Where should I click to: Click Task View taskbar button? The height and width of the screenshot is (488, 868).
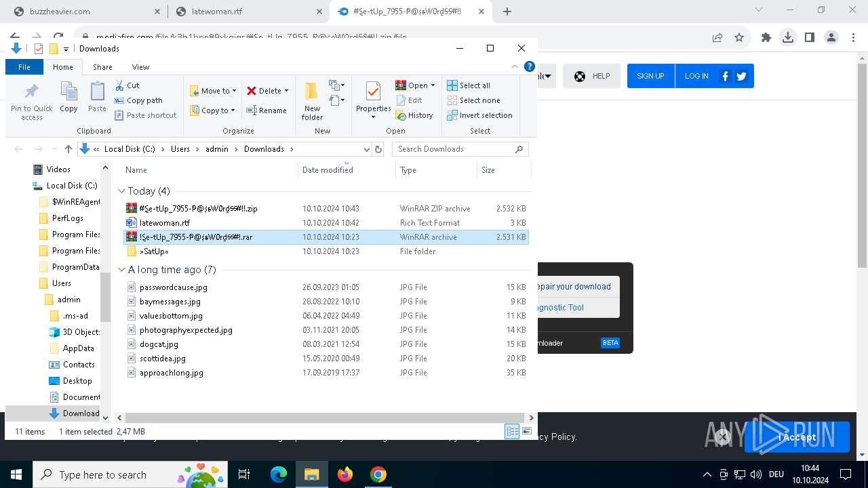tap(244, 474)
